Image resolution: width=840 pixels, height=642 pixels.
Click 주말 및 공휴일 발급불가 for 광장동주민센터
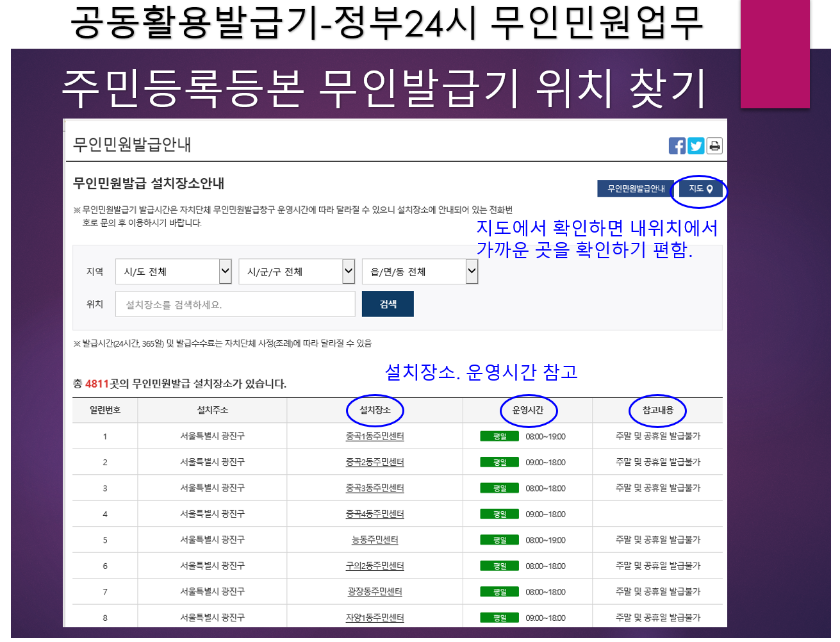pyautogui.click(x=658, y=592)
